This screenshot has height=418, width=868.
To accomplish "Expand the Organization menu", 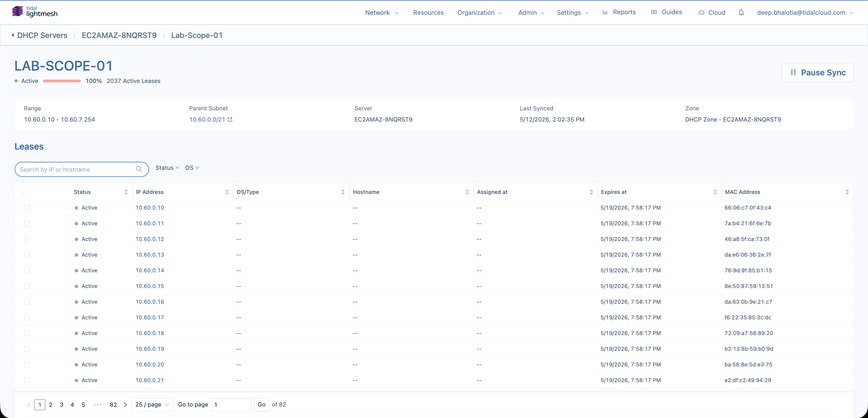I will tap(479, 12).
